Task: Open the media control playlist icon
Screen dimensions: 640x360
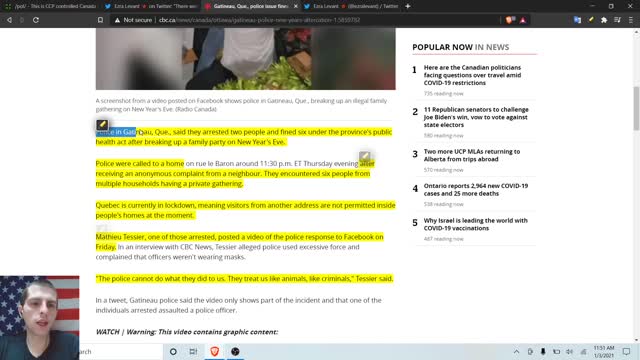Action: pyautogui.click(x=617, y=20)
